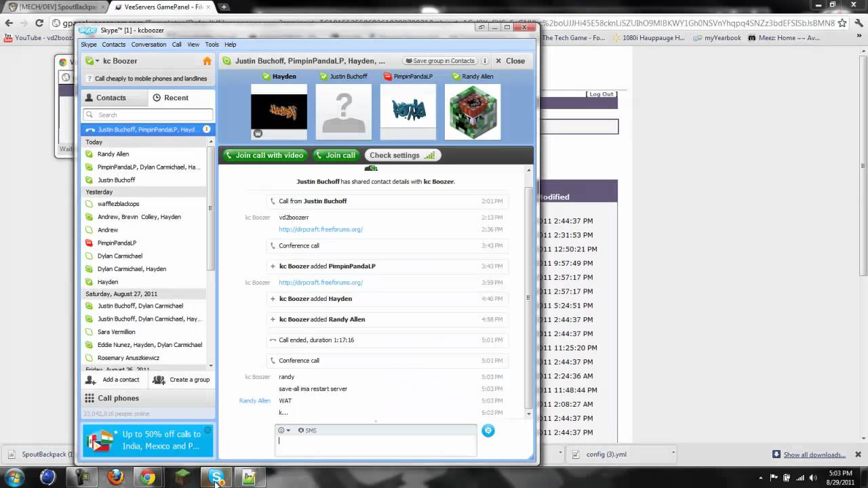The width and height of the screenshot is (868, 488).
Task: Select Hayden's avatar thumbnail
Action: [x=279, y=111]
